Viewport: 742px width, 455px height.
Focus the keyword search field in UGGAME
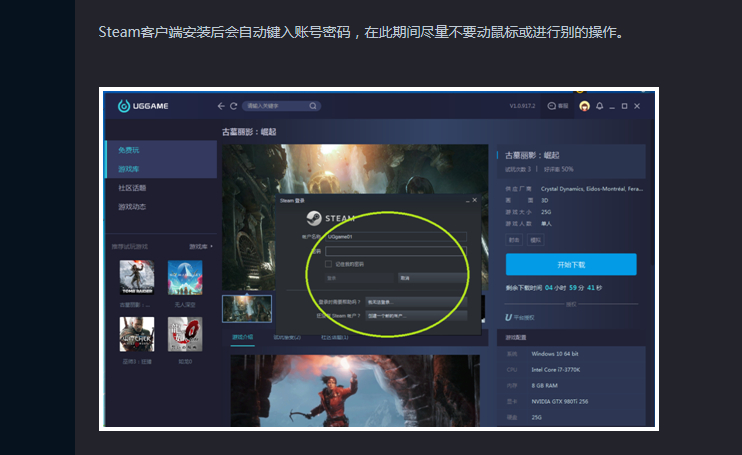click(x=282, y=106)
